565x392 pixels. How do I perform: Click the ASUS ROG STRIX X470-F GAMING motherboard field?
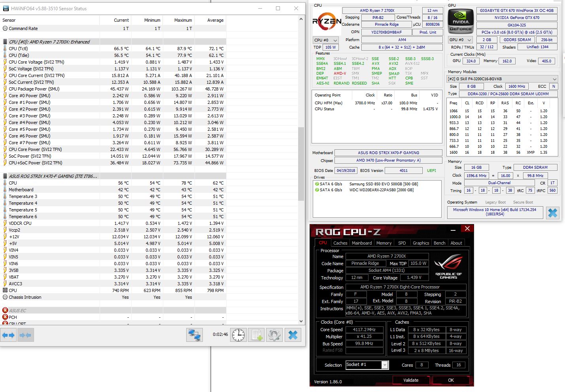click(x=388, y=153)
